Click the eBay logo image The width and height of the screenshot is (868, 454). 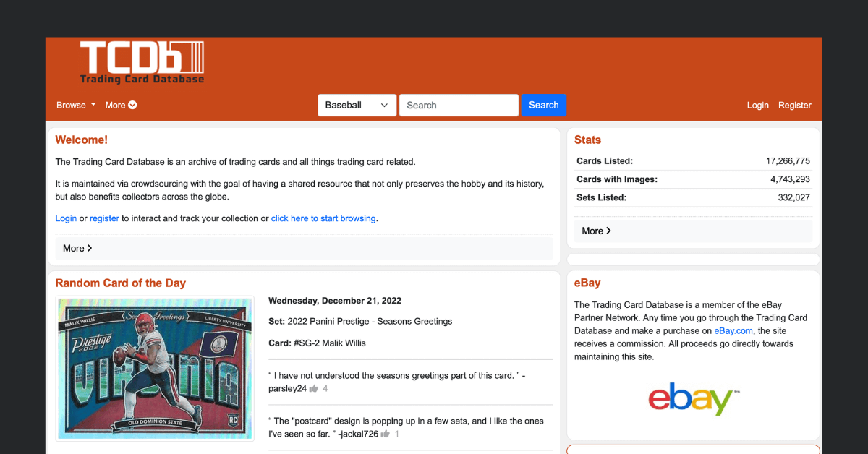[x=692, y=398]
